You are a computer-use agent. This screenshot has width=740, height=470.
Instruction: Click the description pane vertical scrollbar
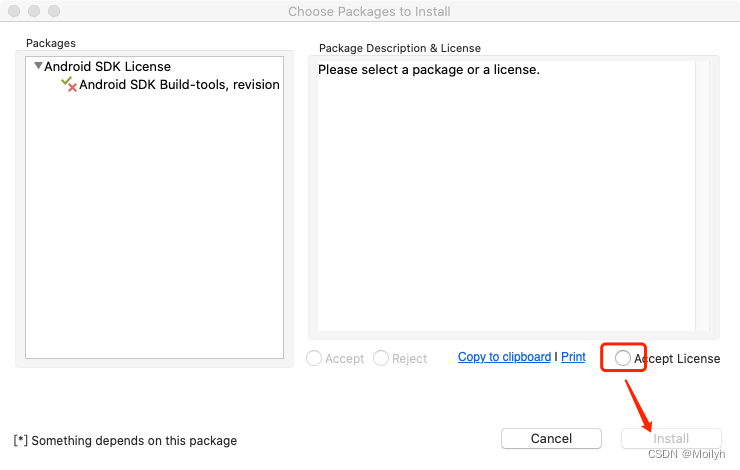click(x=702, y=196)
